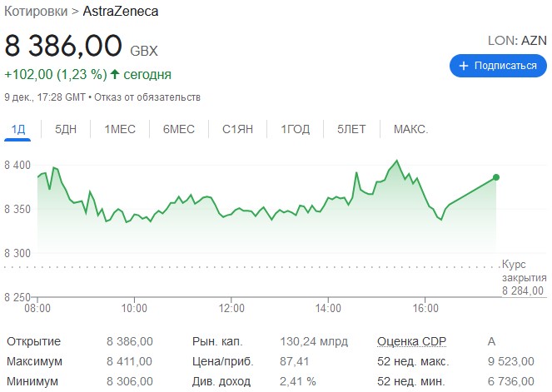The height and width of the screenshot is (392, 552).
Task: Click the Максимум value 8 411,00
Action: click(130, 361)
